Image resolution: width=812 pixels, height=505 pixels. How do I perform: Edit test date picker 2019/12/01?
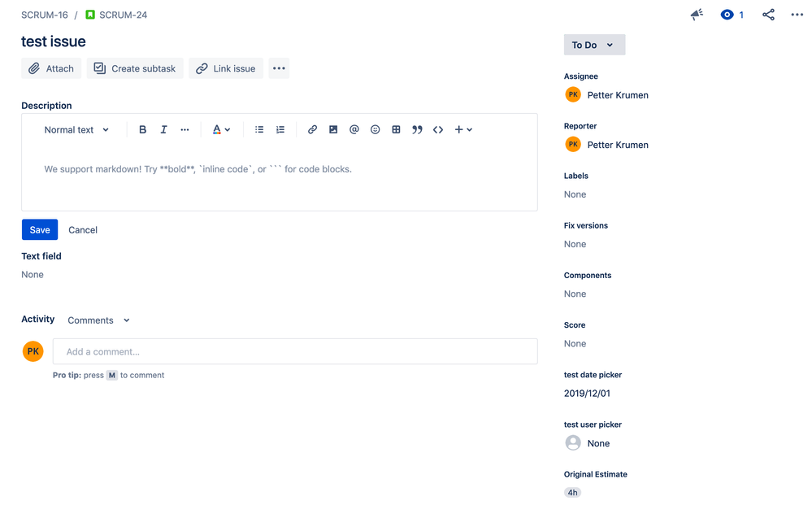pyautogui.click(x=587, y=393)
